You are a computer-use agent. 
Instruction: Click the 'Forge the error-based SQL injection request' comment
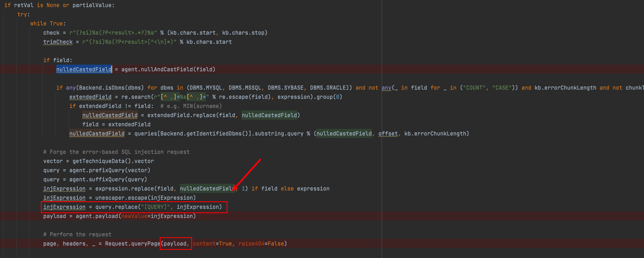(116, 152)
